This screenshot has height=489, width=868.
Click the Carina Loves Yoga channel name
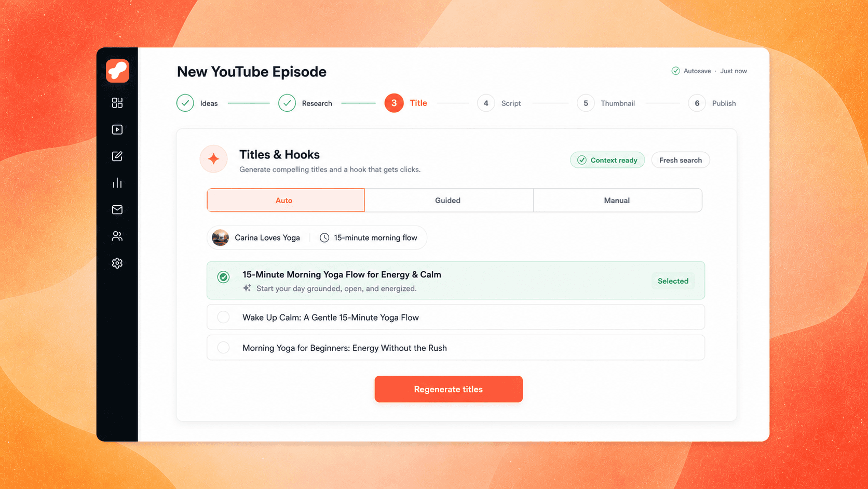(x=267, y=237)
